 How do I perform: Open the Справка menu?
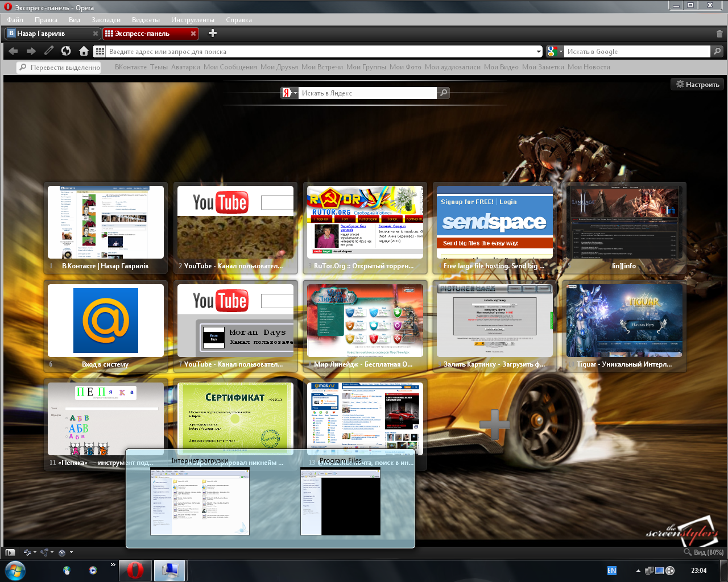[x=239, y=20]
